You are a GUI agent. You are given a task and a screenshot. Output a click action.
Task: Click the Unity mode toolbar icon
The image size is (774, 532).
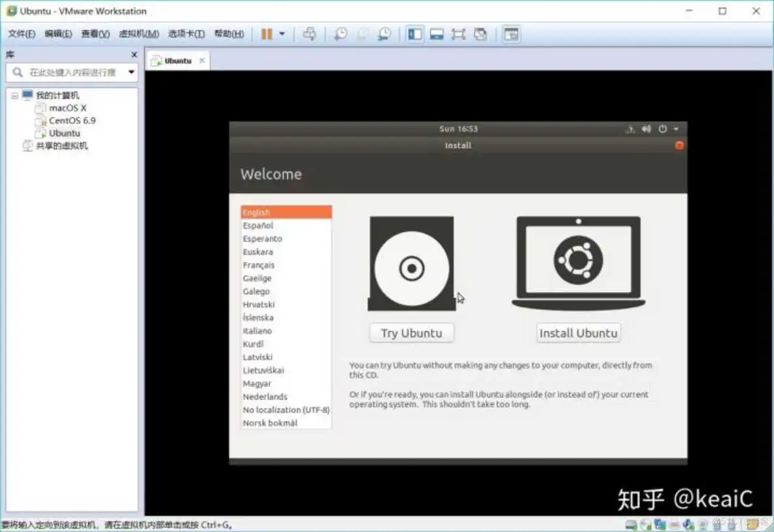(480, 33)
